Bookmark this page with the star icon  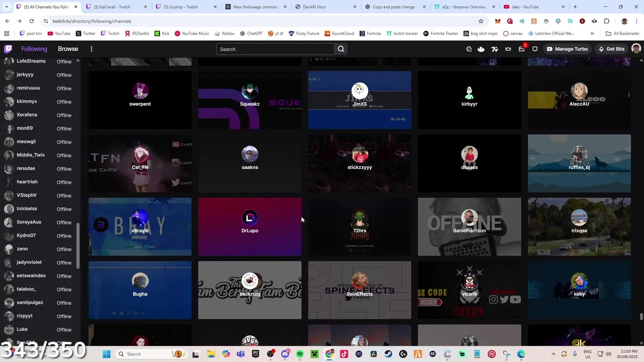[x=481, y=21]
